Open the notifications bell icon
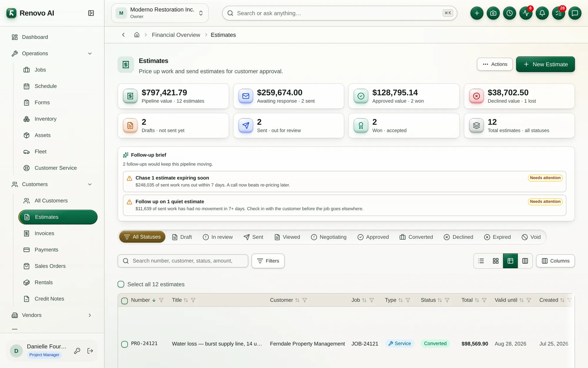Screen dimensions: 588x368 (x=542, y=13)
